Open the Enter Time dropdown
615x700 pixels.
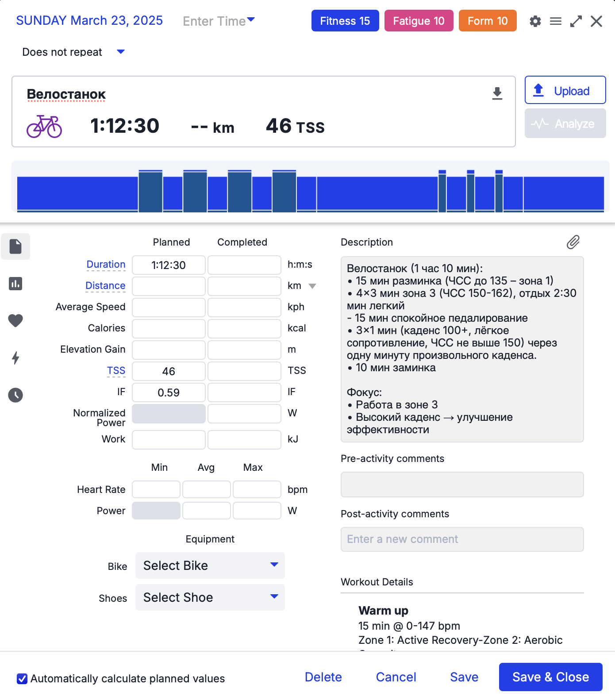tap(219, 21)
